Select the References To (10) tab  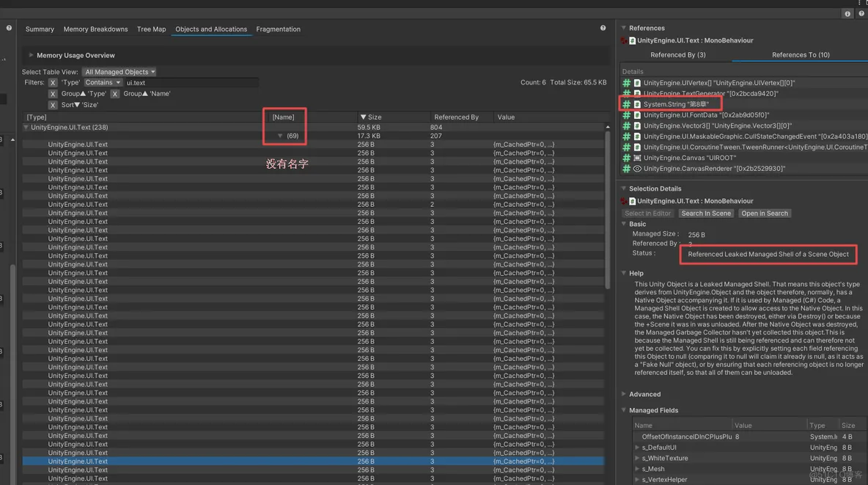[x=801, y=55]
